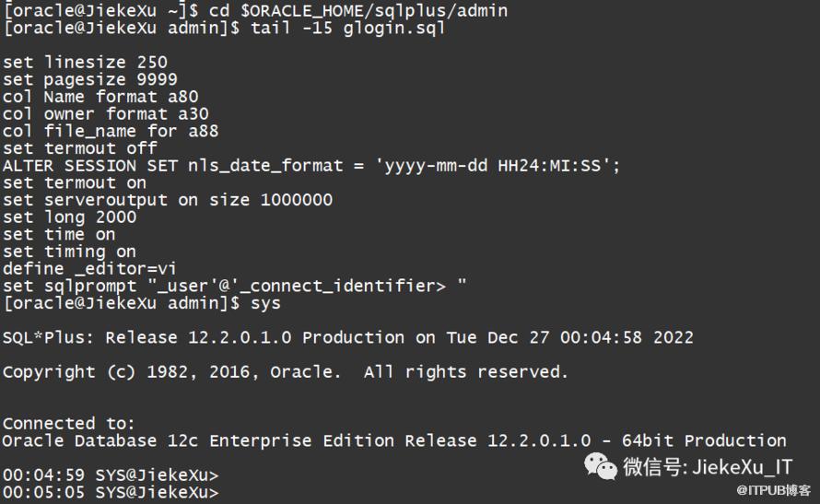Click the 'set linesize 250' line

(x=85, y=63)
